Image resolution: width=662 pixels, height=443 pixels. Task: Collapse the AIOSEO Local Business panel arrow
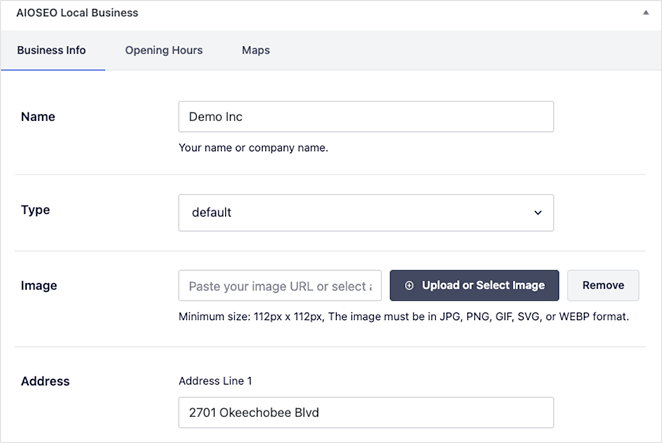coord(646,13)
